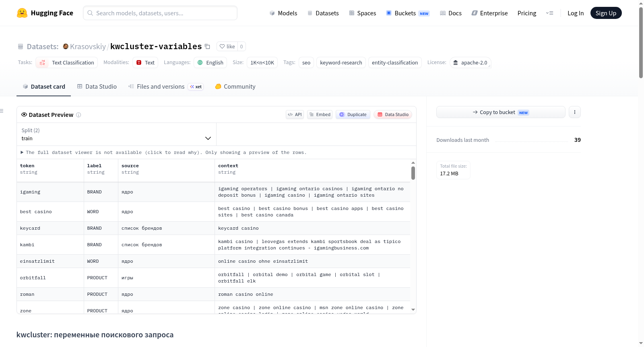
Task: Open Buckets in the navigation
Action: (408, 13)
